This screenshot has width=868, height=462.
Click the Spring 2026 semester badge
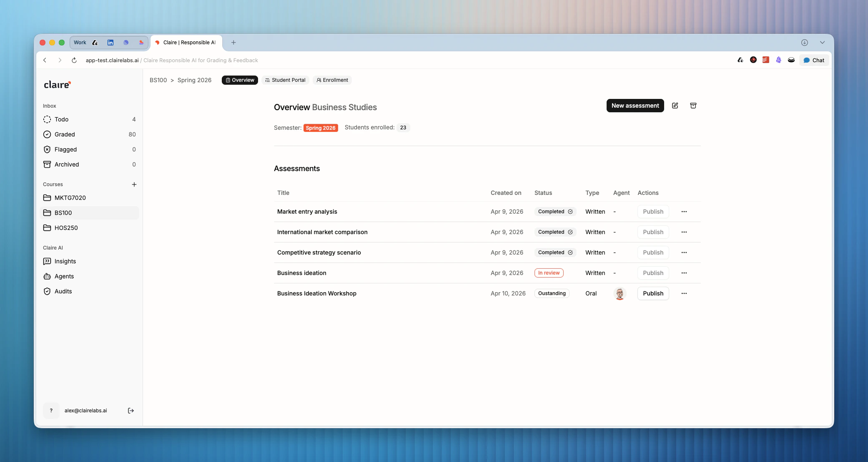(320, 128)
